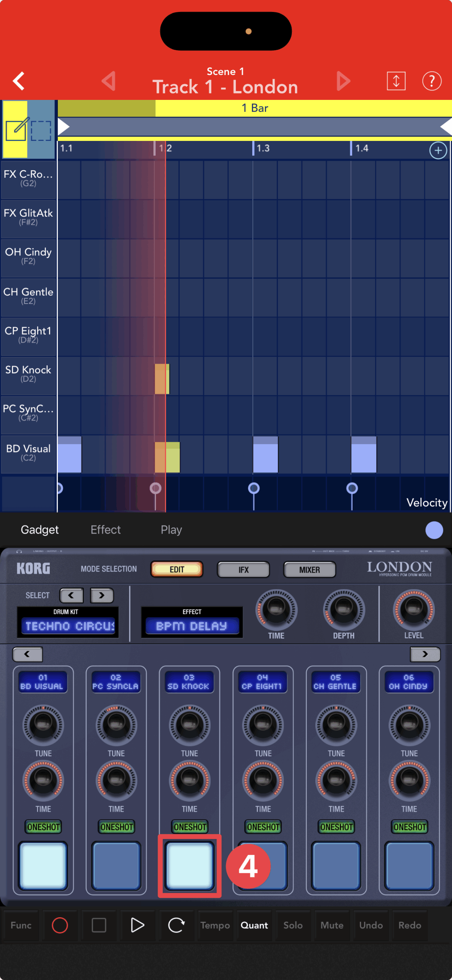452x980 pixels.
Task: Add a bar with plus icon
Action: coord(438,150)
